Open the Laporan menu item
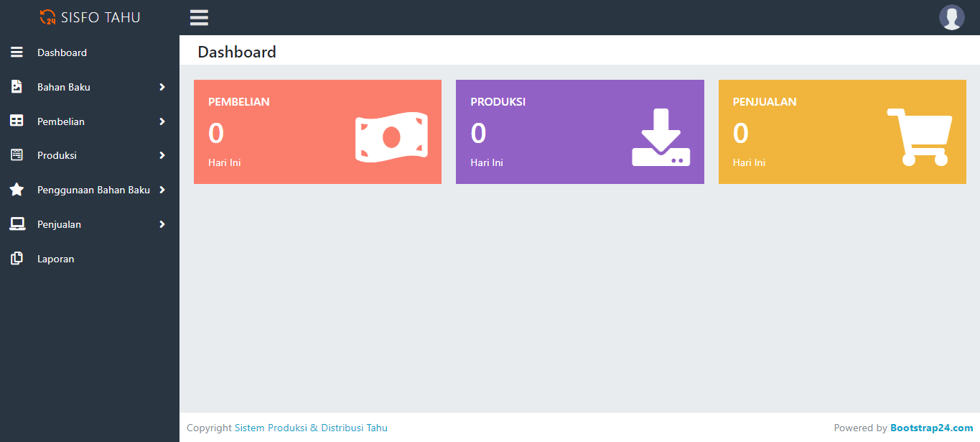This screenshot has height=442, width=980. (55, 259)
